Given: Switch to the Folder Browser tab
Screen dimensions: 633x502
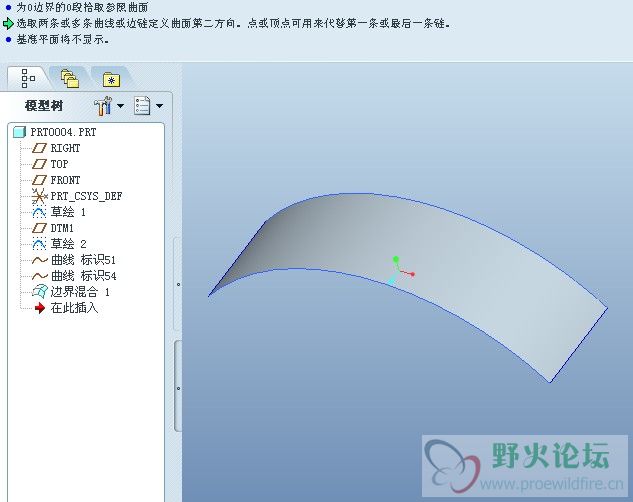Looking at the screenshot, I should (x=69, y=78).
